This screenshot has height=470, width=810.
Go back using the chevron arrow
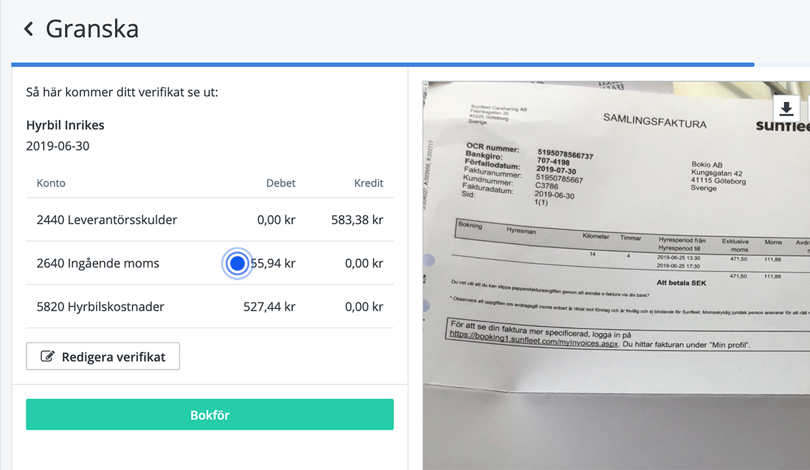pyautogui.click(x=28, y=29)
